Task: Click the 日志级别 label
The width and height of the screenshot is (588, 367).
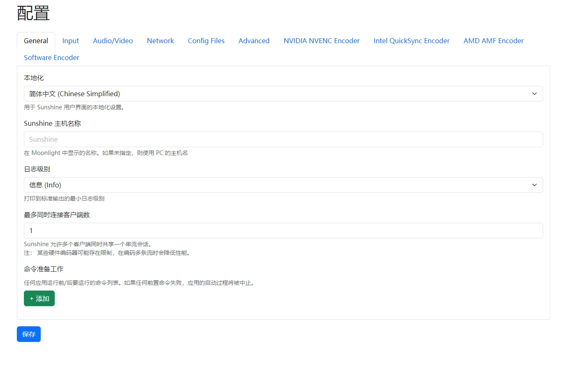Action: point(37,169)
